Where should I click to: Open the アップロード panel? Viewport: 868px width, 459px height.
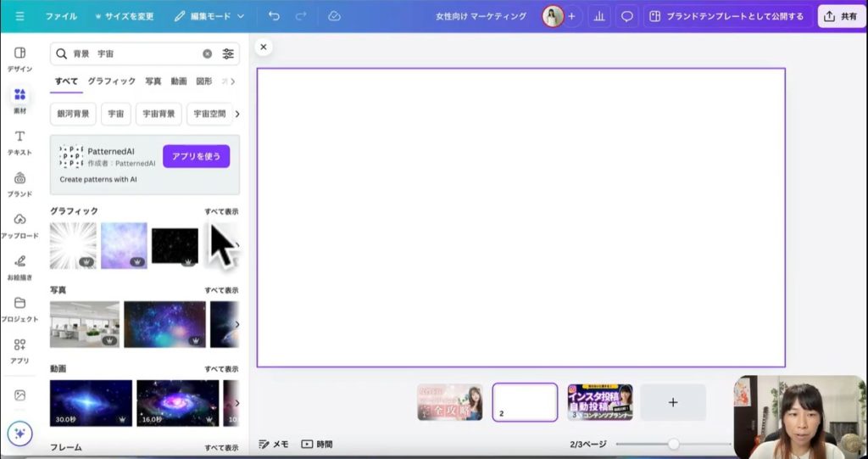(19, 224)
